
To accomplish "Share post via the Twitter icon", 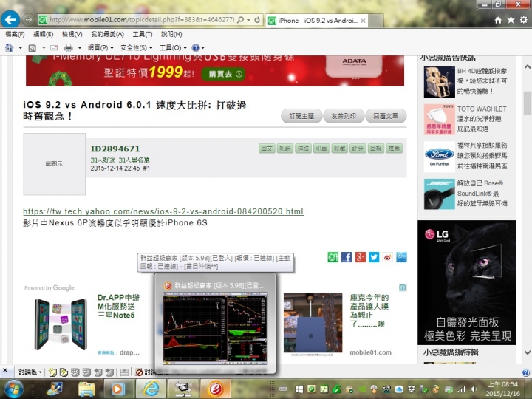I will coord(374,257).
